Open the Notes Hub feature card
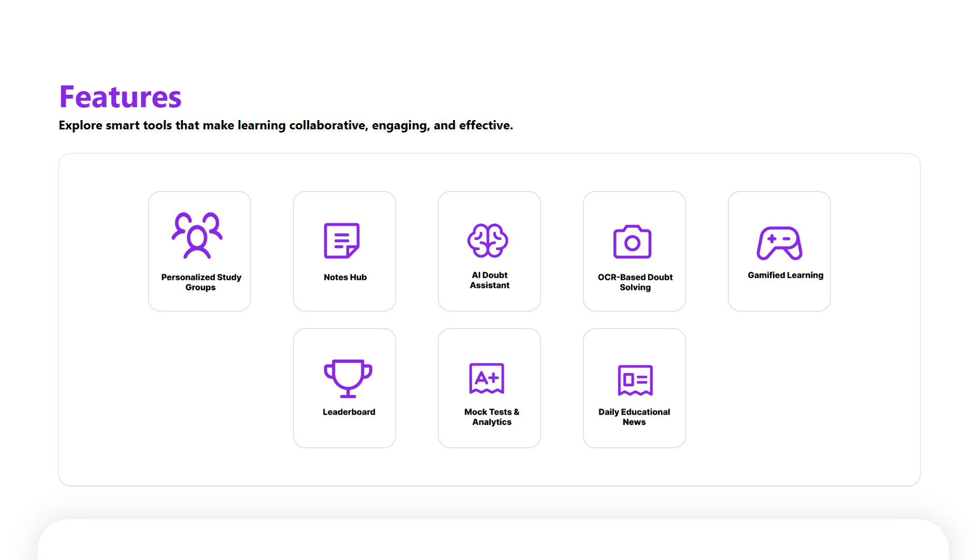The width and height of the screenshot is (980, 560). (344, 250)
